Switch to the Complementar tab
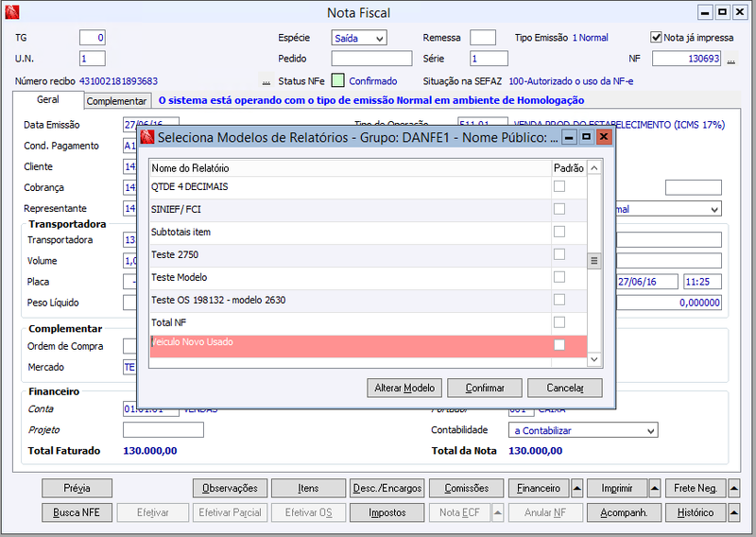756x537 pixels. [116, 101]
